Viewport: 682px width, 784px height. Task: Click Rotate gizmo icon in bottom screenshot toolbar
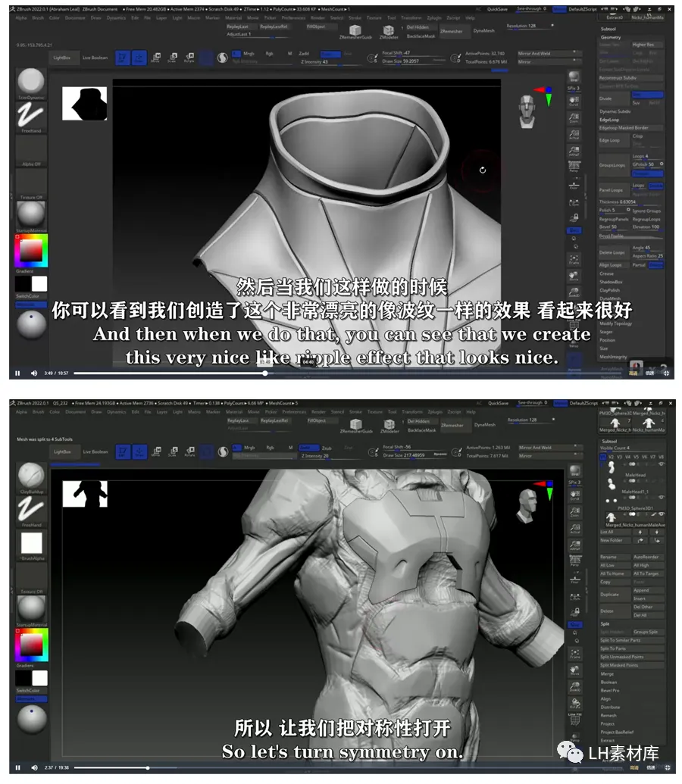click(190, 452)
